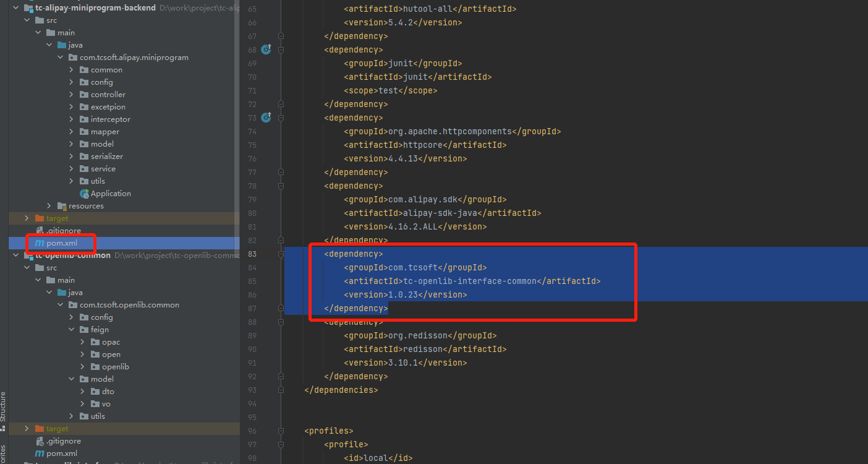Click the tc-openlib-common module icon
This screenshot has width=868, height=464.
(x=28, y=256)
